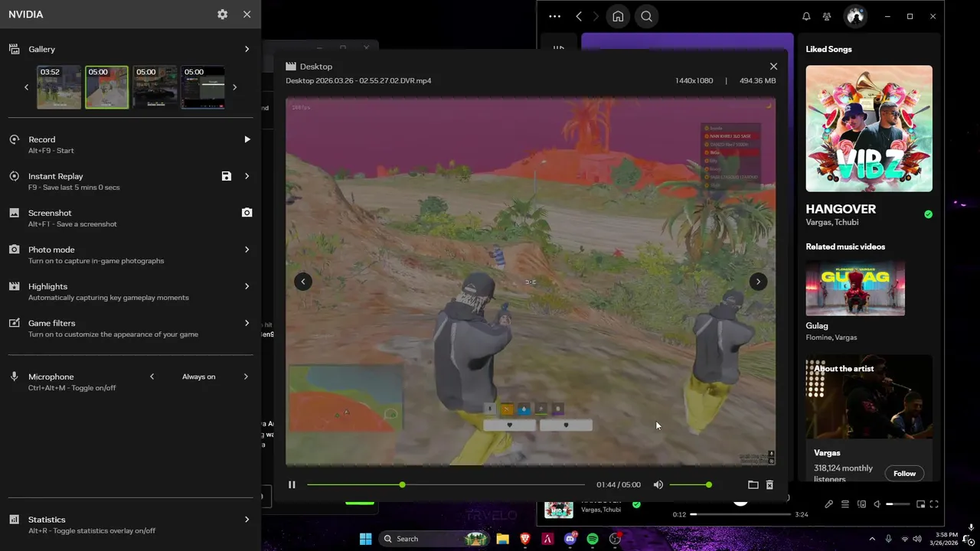Open Spotify queue icon
The width and height of the screenshot is (980, 551).
845,504
